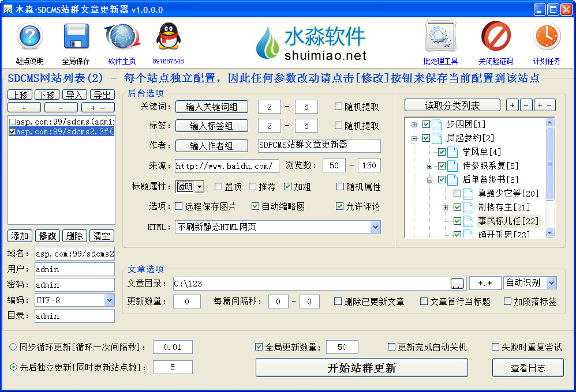Collapse the 员起参约[2] tree node

point(414,138)
